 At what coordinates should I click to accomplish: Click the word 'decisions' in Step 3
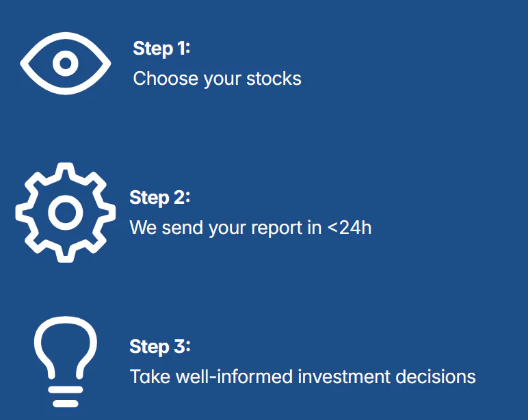pyautogui.click(x=436, y=376)
